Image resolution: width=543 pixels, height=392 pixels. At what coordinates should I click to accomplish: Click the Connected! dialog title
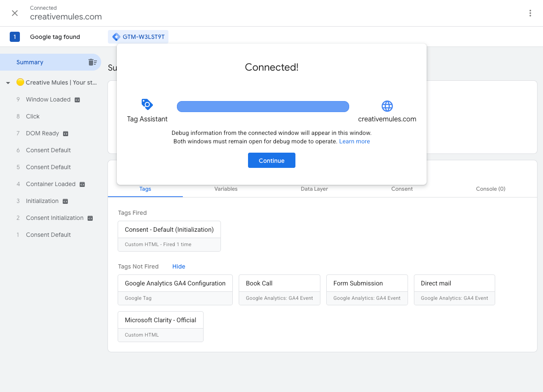272,67
